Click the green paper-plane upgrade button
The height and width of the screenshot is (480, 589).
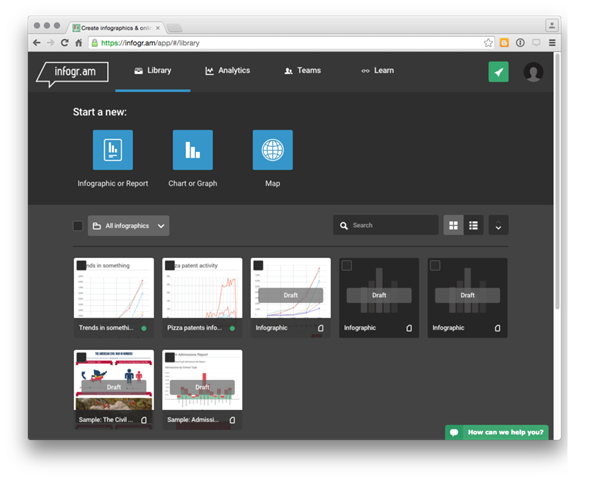coord(498,72)
